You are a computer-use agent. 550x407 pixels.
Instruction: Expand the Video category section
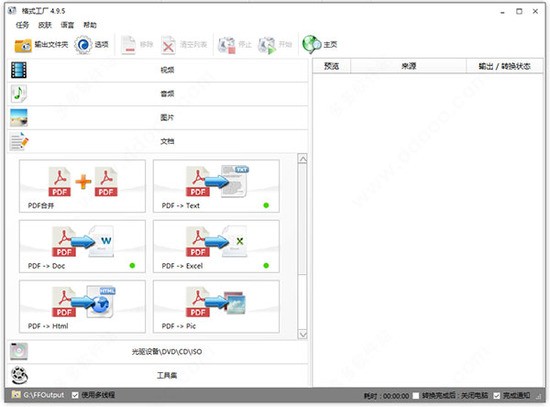pyautogui.click(x=158, y=70)
